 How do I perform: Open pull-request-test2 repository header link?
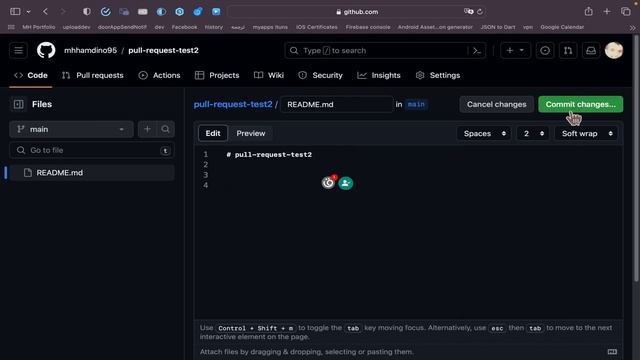163,50
